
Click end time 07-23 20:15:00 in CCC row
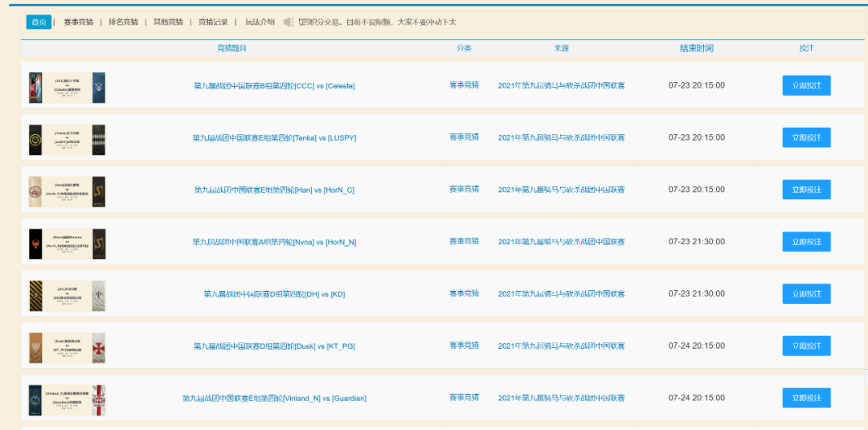point(696,86)
